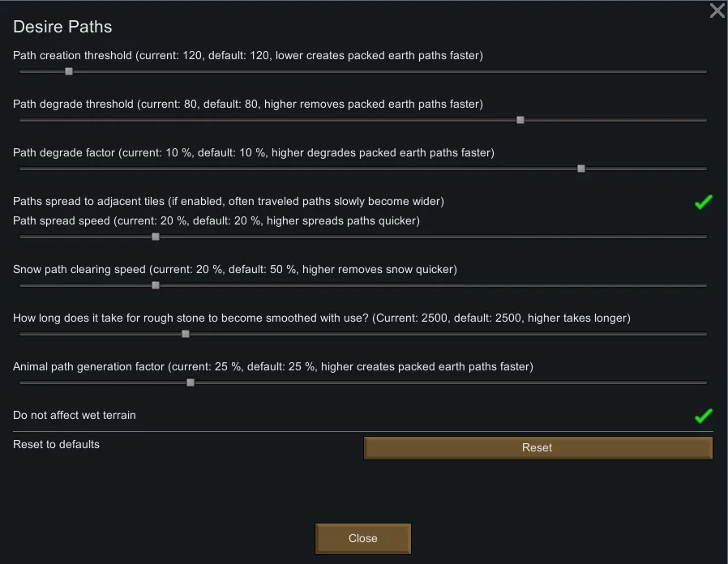
Task: Toggle 'Paths spread to adjacent tiles' checkmark
Action: 703,202
